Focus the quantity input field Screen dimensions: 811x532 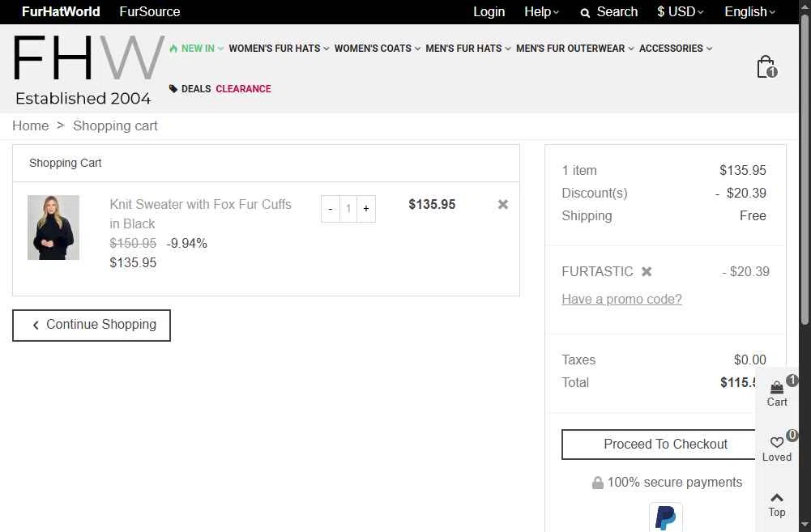(x=348, y=209)
